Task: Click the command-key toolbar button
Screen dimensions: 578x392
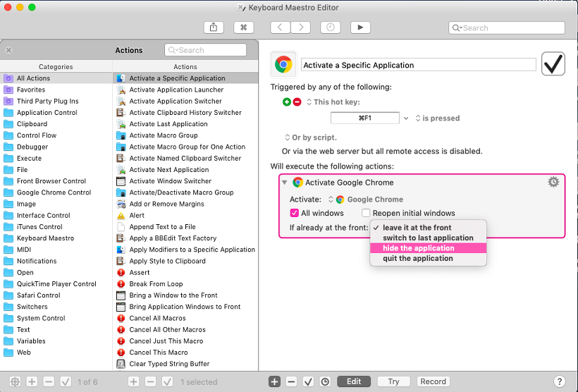Action: (x=244, y=27)
